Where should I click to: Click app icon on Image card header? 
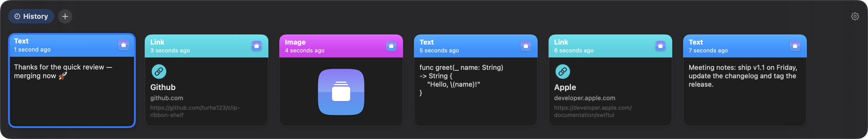[391, 46]
